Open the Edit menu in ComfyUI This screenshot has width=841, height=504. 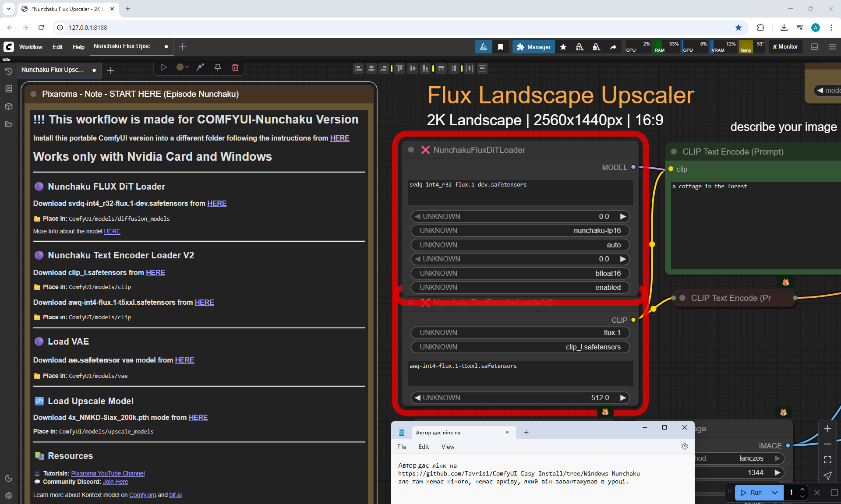pos(57,47)
